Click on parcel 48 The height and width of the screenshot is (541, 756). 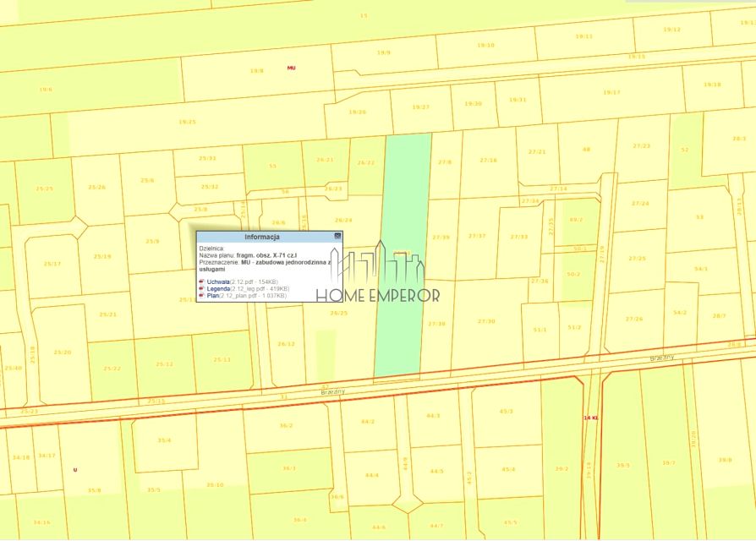click(586, 150)
